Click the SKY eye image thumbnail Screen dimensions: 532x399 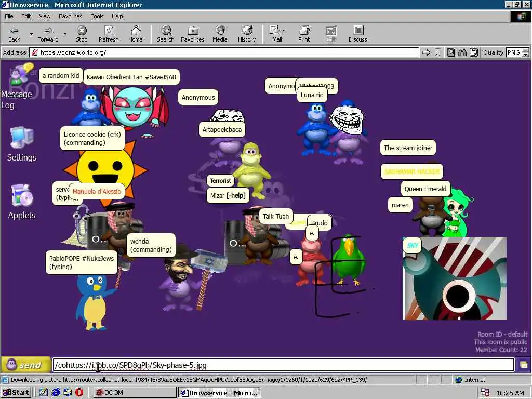(x=454, y=278)
